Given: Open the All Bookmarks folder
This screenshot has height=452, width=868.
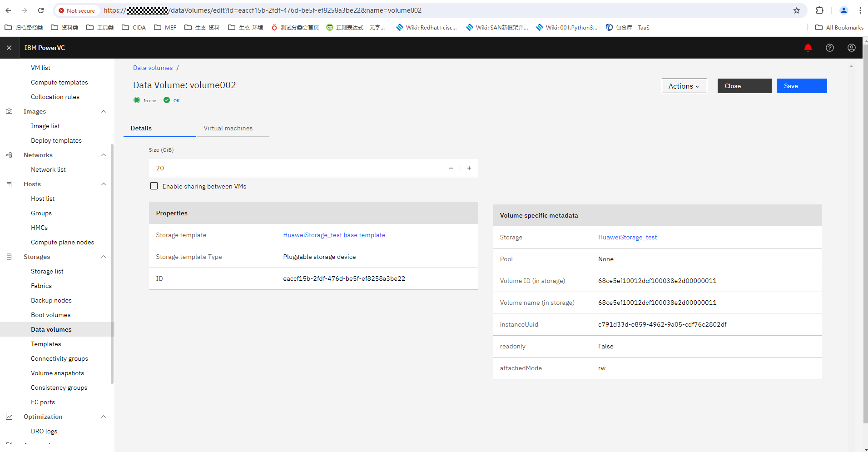Looking at the screenshot, I should pyautogui.click(x=839, y=27).
